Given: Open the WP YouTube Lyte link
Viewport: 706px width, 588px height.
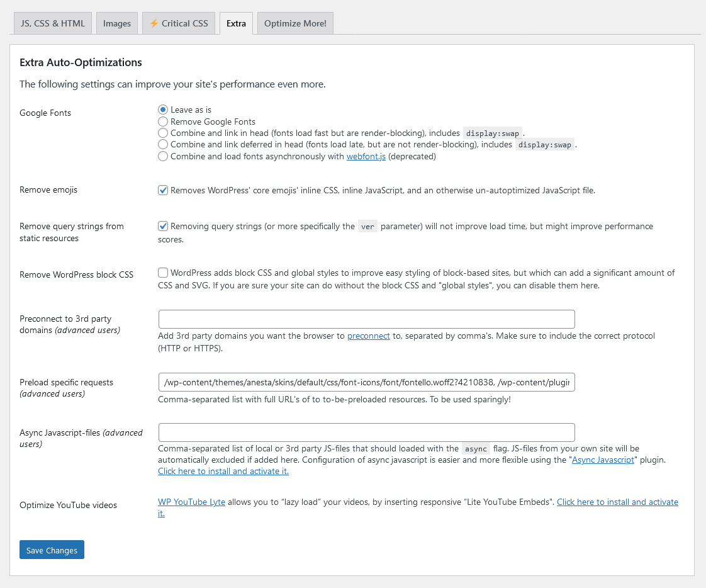Looking at the screenshot, I should pyautogui.click(x=191, y=502).
